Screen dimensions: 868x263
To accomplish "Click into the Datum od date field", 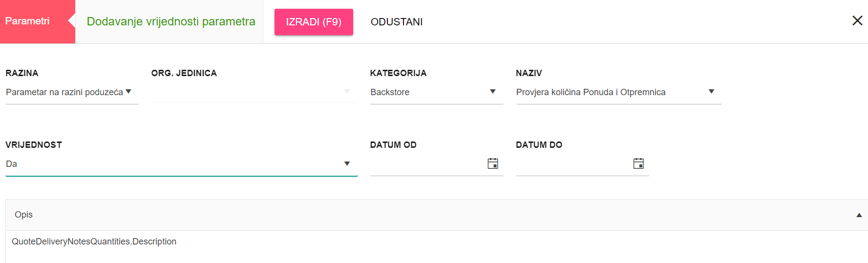I will [427, 164].
